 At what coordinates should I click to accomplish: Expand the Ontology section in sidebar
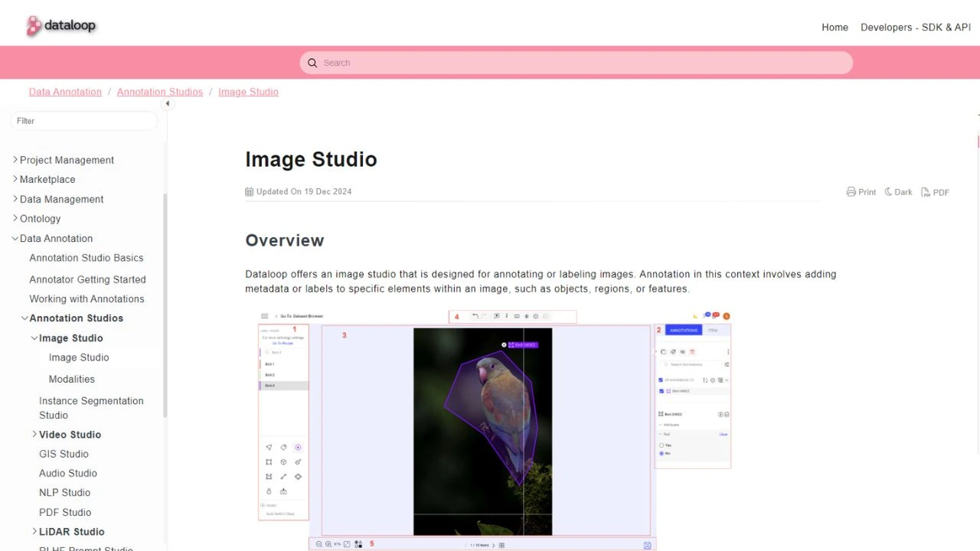coord(15,218)
